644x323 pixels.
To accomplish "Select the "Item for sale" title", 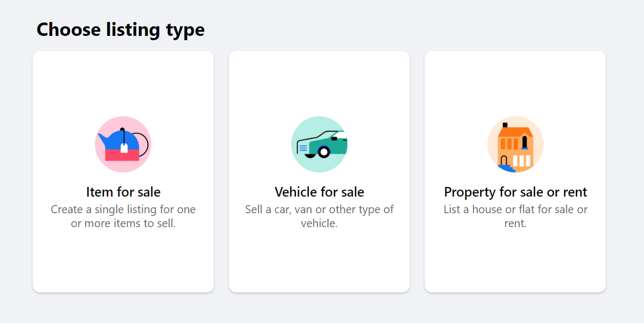I will [123, 192].
